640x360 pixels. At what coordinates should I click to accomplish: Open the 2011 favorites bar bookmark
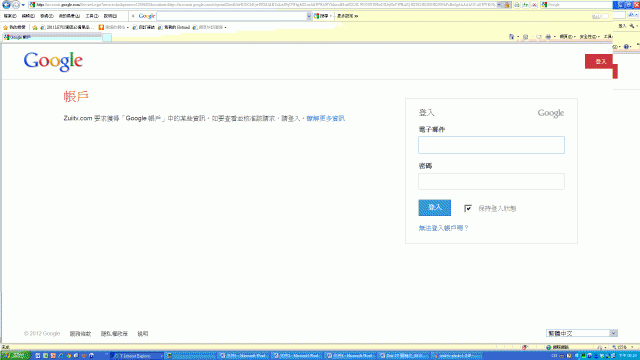tap(67, 27)
